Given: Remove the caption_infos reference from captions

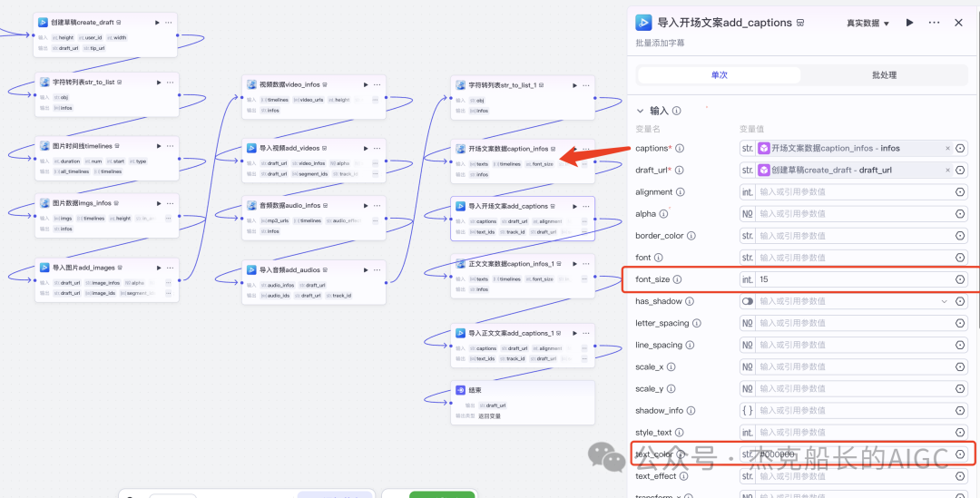Looking at the screenshot, I should 947,149.
